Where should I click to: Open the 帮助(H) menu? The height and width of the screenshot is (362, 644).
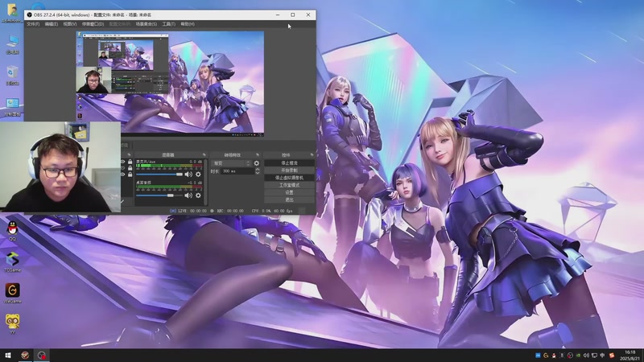point(188,24)
